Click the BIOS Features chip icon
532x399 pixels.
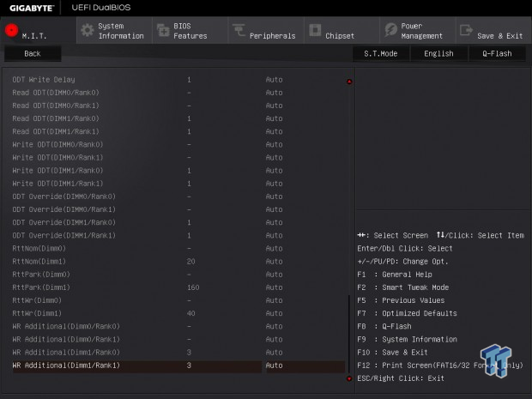163,30
